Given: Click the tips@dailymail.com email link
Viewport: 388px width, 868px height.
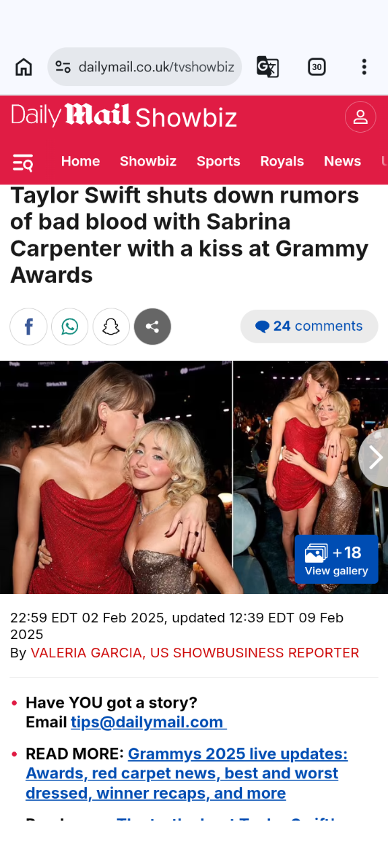Looking at the screenshot, I should tap(148, 722).
